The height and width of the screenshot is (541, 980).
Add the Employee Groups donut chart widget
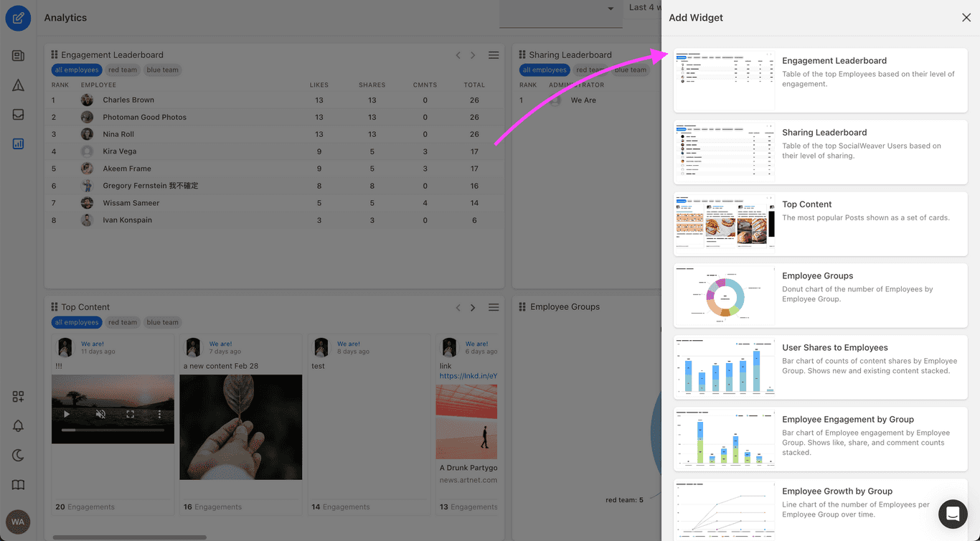[x=821, y=296]
